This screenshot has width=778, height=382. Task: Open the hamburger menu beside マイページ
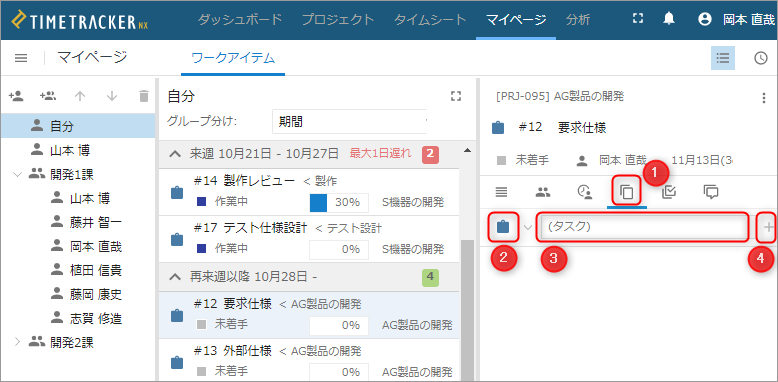(21, 58)
